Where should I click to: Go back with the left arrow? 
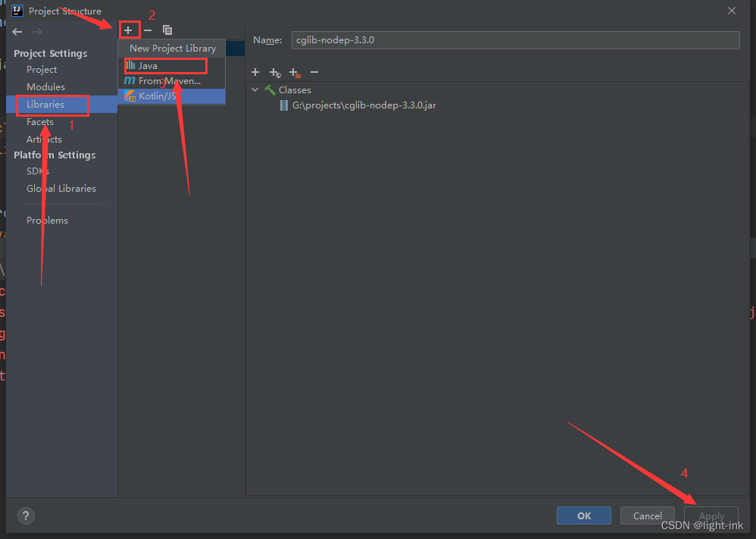(x=17, y=32)
